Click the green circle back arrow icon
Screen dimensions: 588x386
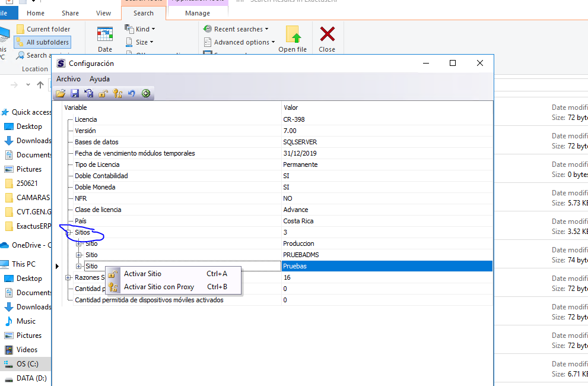[x=146, y=93]
